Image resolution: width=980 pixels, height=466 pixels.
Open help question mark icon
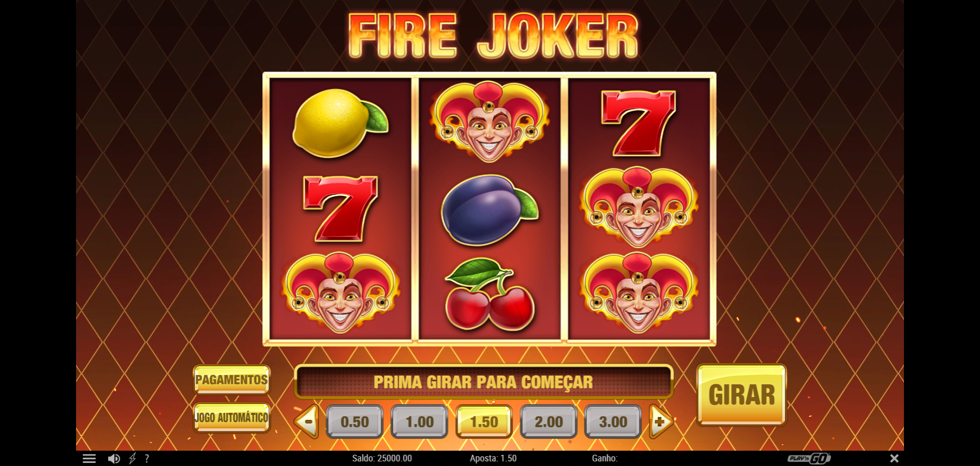pyautogui.click(x=147, y=458)
